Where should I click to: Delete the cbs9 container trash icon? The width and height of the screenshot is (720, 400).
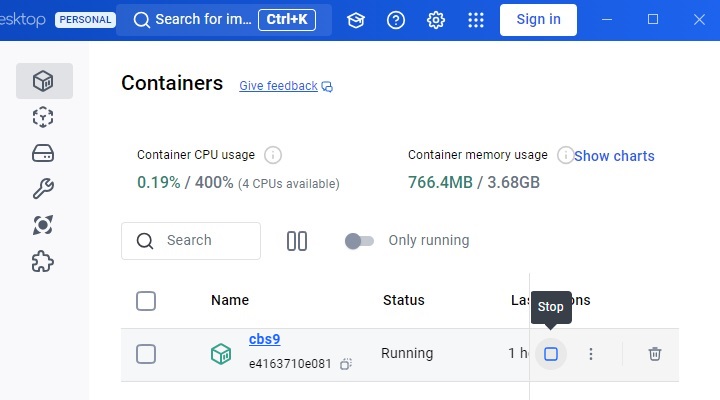tap(655, 354)
